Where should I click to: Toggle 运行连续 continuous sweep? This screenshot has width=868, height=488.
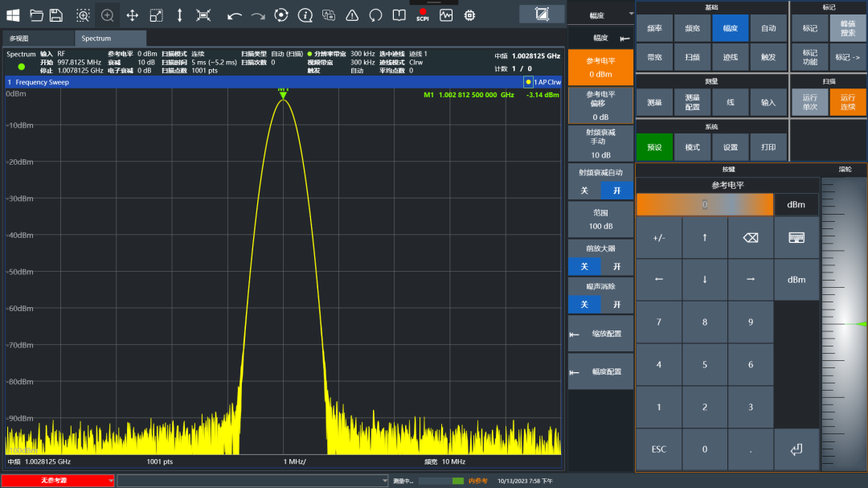(x=848, y=102)
